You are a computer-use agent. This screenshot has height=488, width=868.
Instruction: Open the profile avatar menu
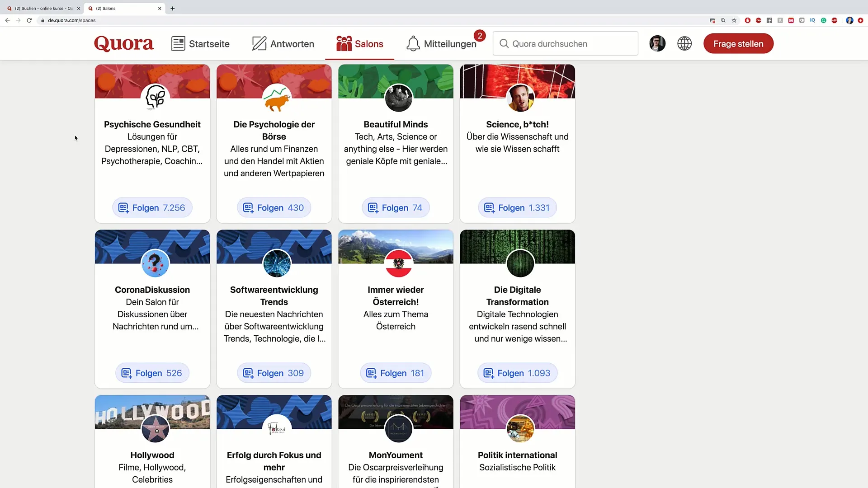click(x=657, y=43)
